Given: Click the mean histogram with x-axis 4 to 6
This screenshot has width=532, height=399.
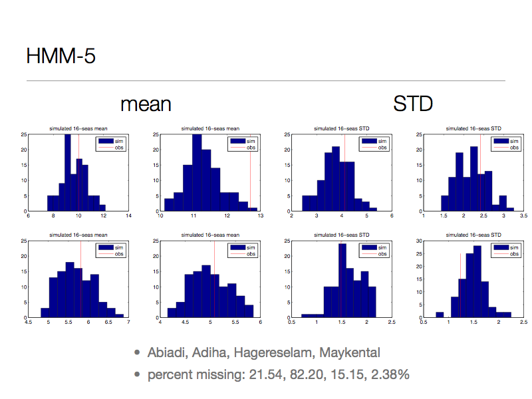Looking at the screenshot, I should (x=210, y=279).
